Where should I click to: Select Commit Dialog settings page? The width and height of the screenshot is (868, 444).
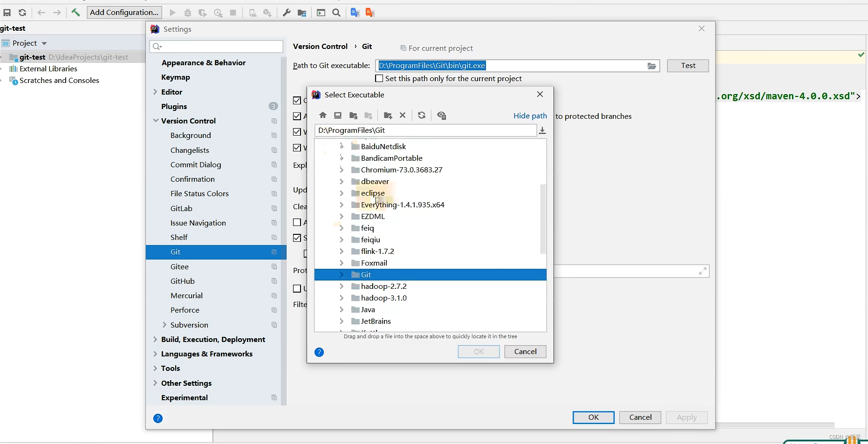pyautogui.click(x=196, y=164)
